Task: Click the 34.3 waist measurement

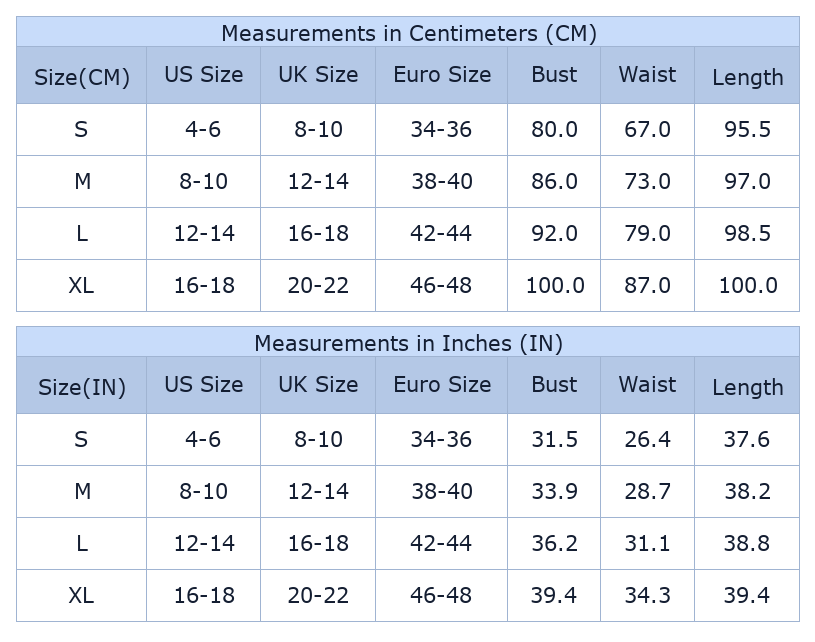Action: tap(647, 596)
